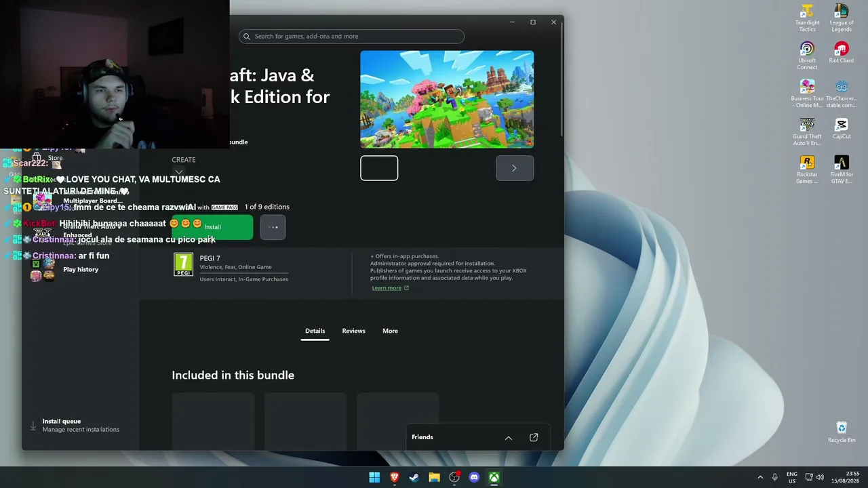Go to next screenshot with the arrow
Screen dimensions: 868x488
click(x=514, y=168)
